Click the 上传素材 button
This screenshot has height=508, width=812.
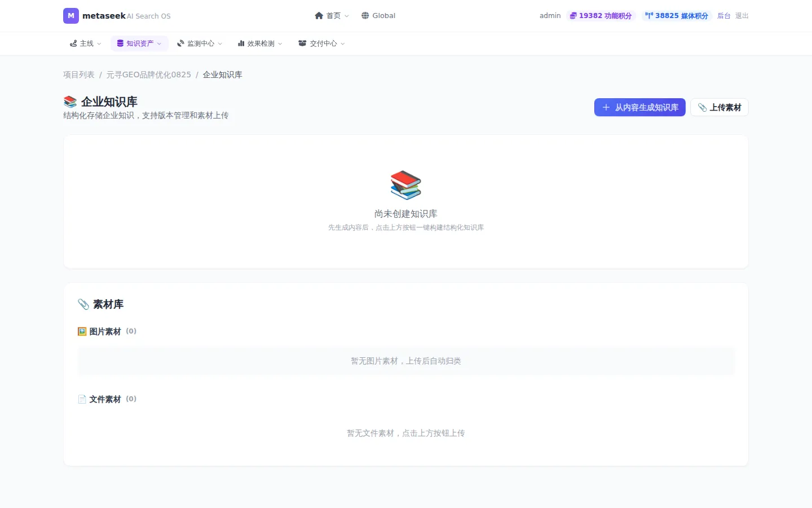(720, 107)
